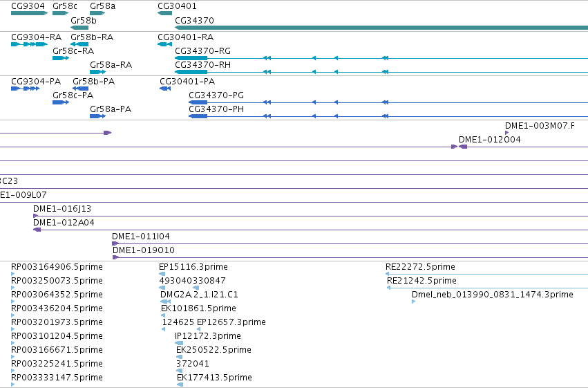
Task: Select the 124625 feature label
Action: pos(178,322)
